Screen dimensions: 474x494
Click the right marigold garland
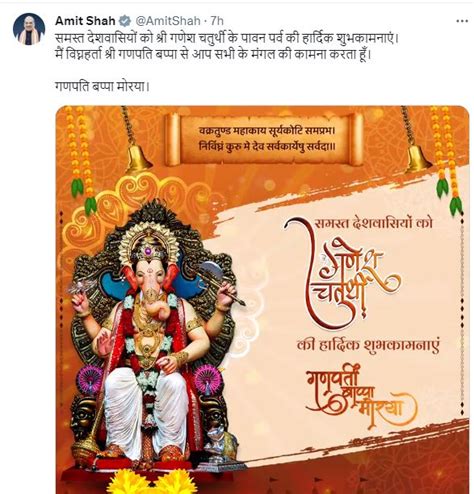(446, 157)
